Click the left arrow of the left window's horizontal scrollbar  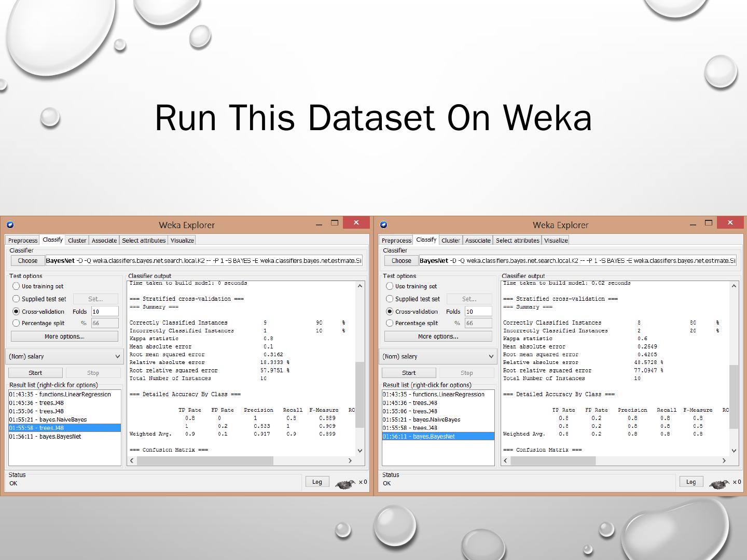pyautogui.click(x=132, y=460)
